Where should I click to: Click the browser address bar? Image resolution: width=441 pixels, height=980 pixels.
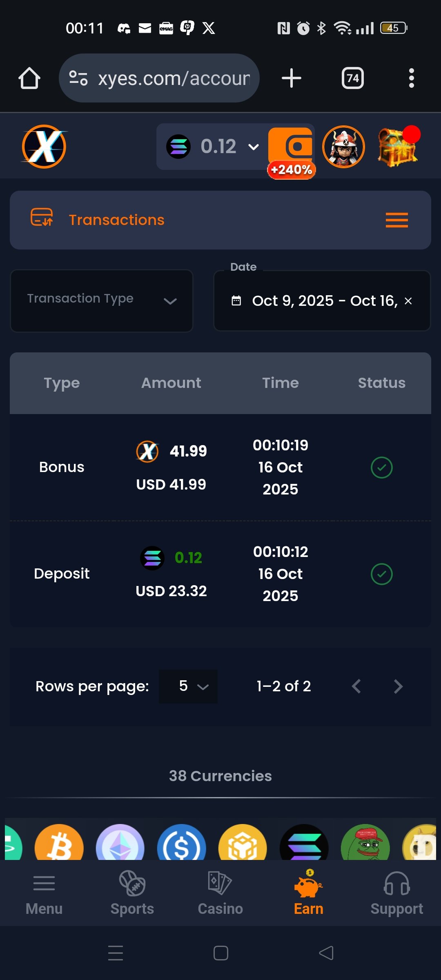pyautogui.click(x=159, y=78)
